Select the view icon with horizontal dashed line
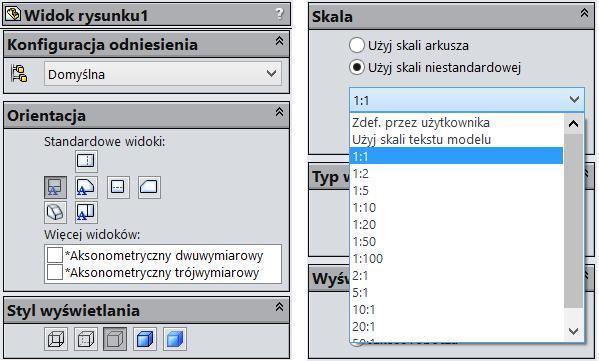 click(118, 187)
